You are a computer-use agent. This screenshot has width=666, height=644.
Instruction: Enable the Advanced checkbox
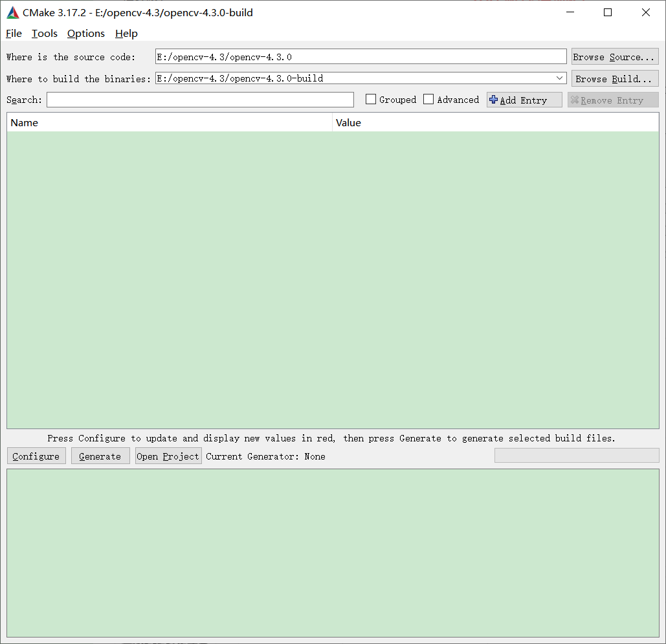[x=428, y=99]
